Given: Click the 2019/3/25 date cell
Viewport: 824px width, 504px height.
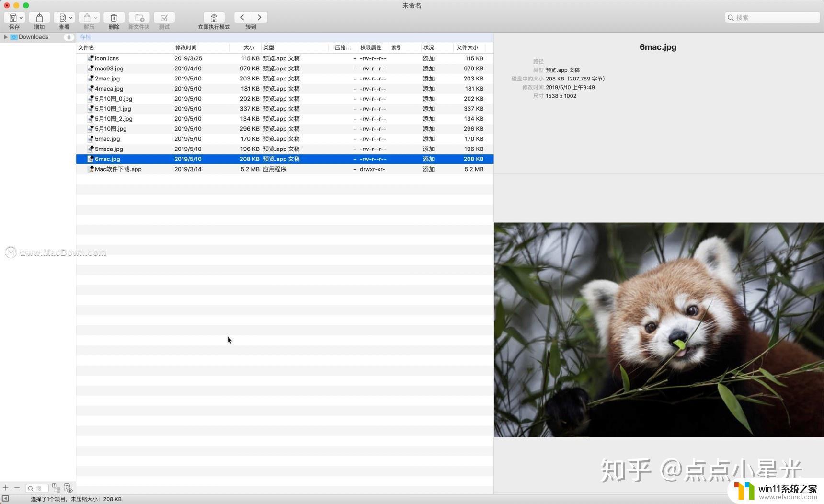Looking at the screenshot, I should coord(188,58).
